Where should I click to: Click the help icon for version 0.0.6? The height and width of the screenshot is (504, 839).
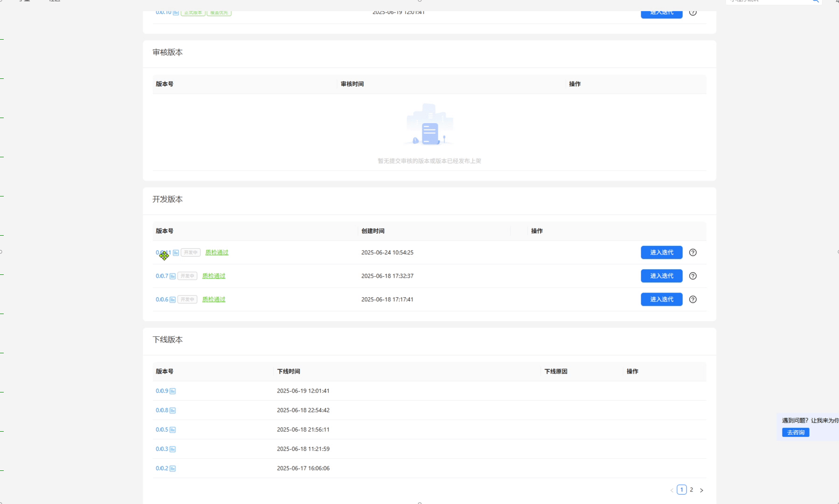click(x=692, y=300)
